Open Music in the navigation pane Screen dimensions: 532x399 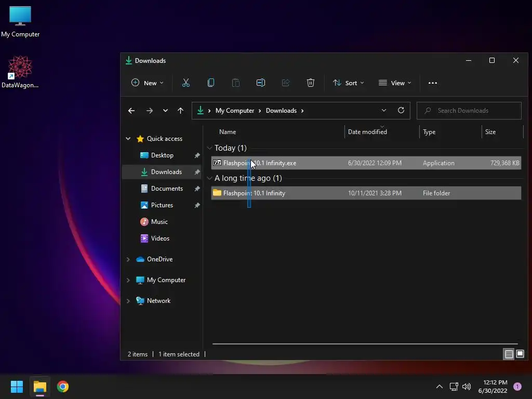tap(159, 221)
